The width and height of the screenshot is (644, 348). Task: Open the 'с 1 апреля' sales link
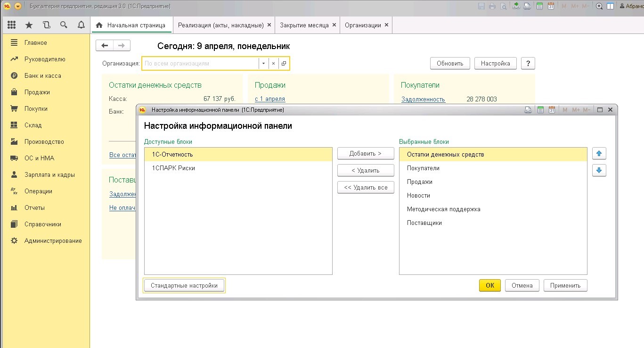[x=270, y=99]
